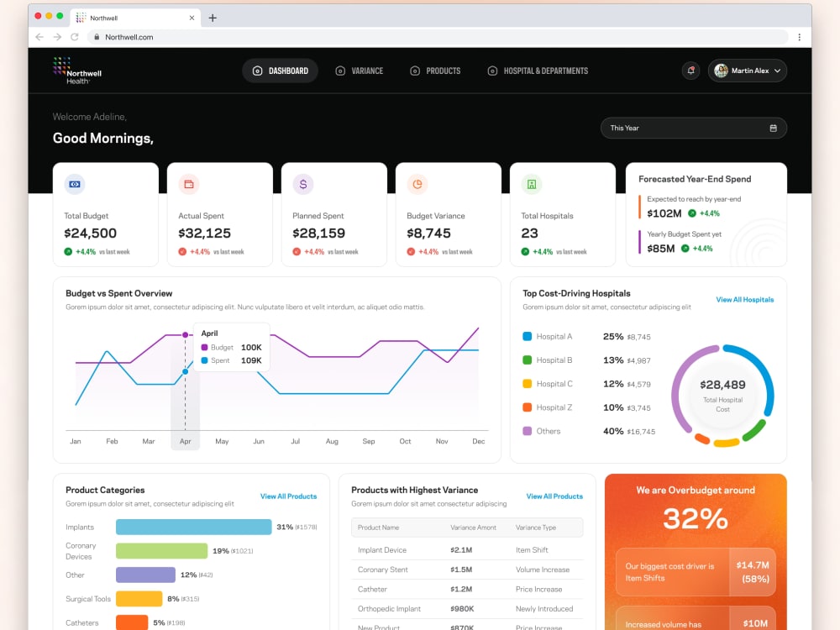The height and width of the screenshot is (630, 840).
Task: Open the This Year date range selector
Action: pyautogui.click(x=694, y=128)
